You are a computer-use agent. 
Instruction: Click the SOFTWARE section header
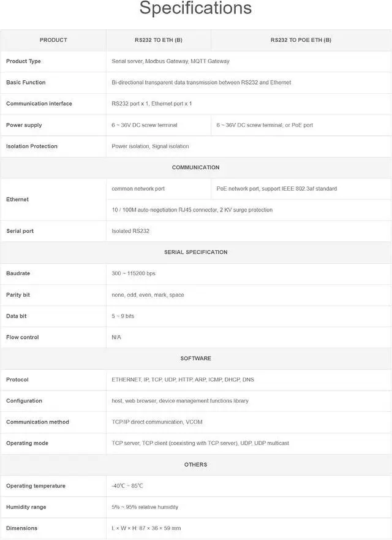(195, 359)
